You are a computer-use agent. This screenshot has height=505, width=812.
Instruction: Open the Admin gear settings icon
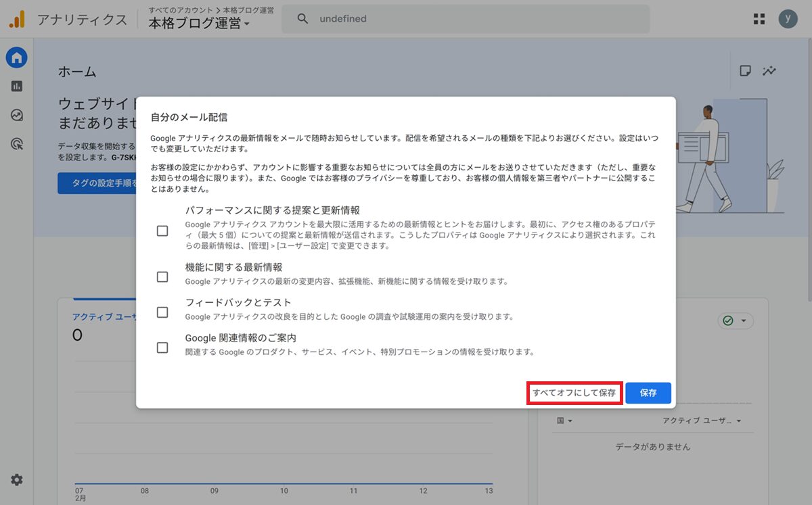(17, 480)
